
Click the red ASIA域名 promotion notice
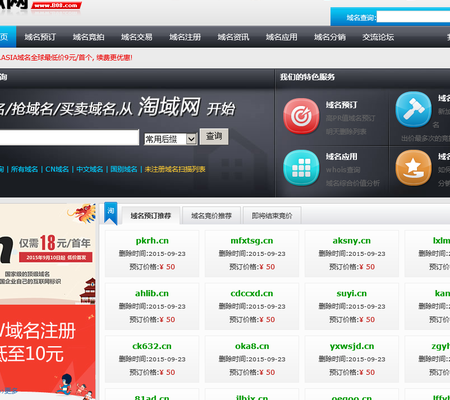click(66, 58)
